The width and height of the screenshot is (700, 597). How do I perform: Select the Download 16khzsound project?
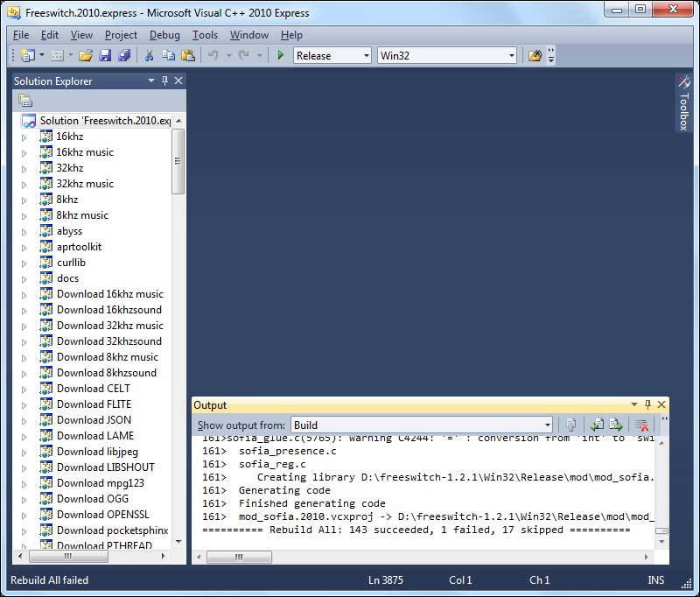tap(109, 310)
